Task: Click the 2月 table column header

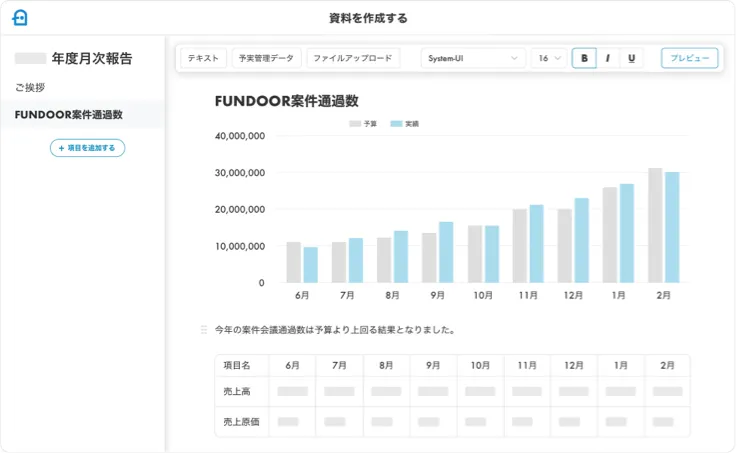Action: 667,366
